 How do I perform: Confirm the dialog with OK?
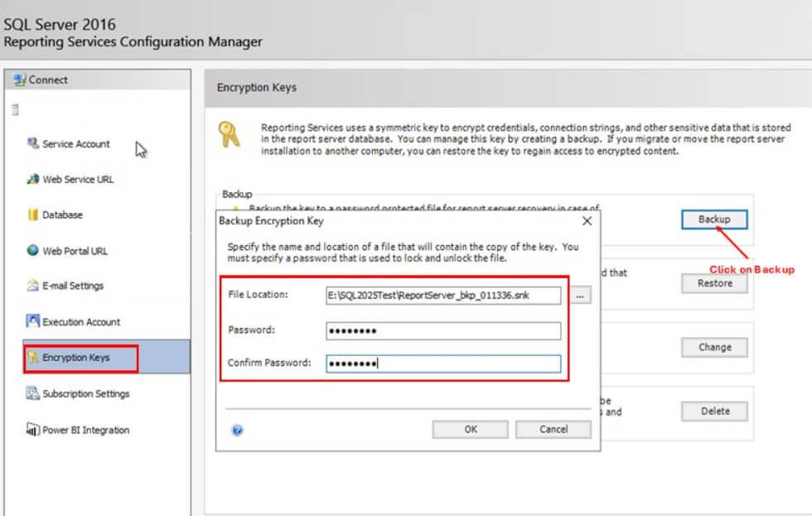tap(471, 430)
